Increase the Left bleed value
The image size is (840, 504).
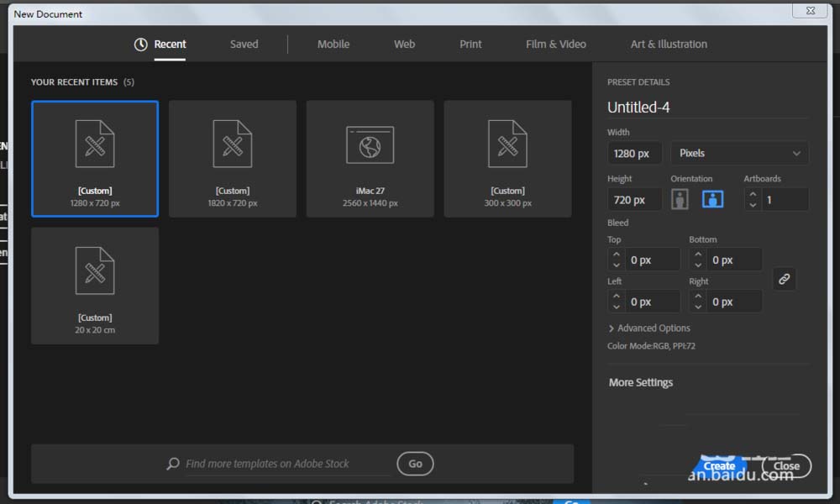(616, 297)
